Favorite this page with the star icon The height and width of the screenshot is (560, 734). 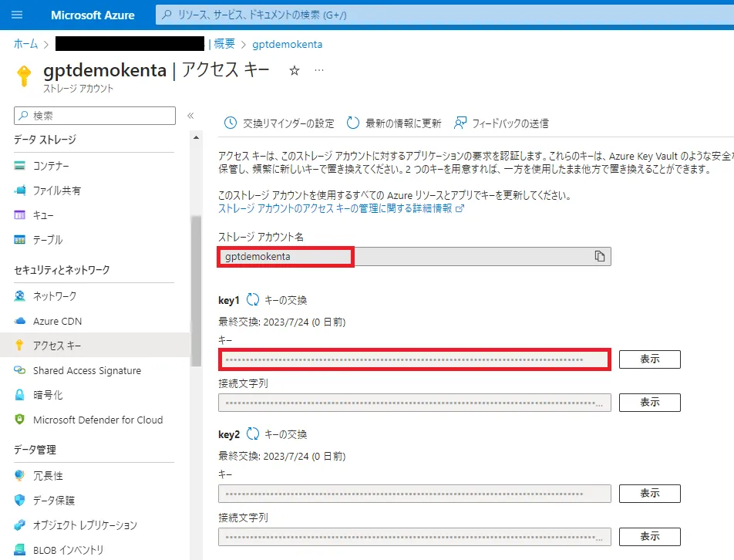294,71
